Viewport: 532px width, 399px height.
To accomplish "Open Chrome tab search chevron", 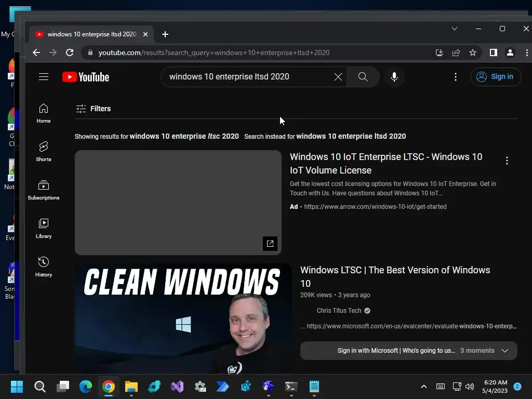I will click(455, 29).
